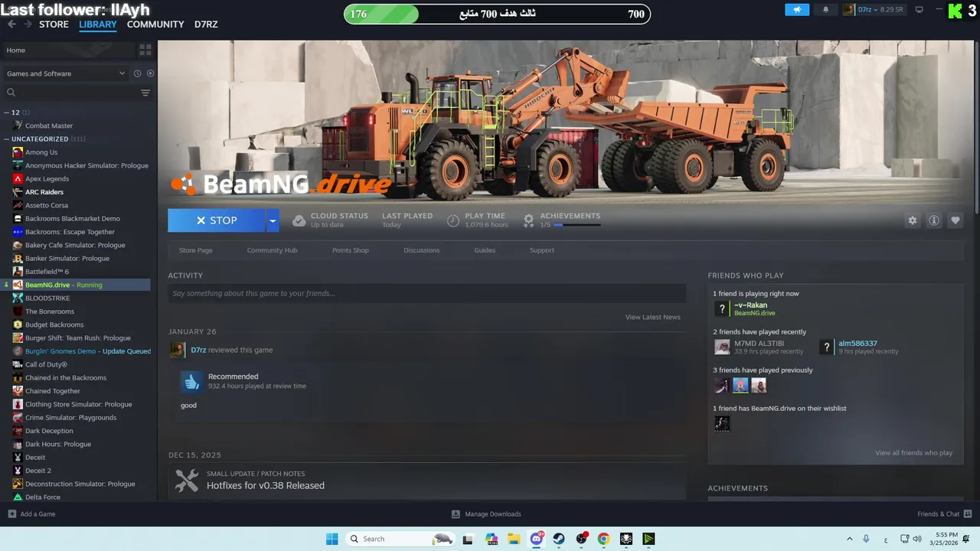Image resolution: width=980 pixels, height=551 pixels.
Task: Add BeamNG.drive to favorites heart
Action: coord(955,220)
